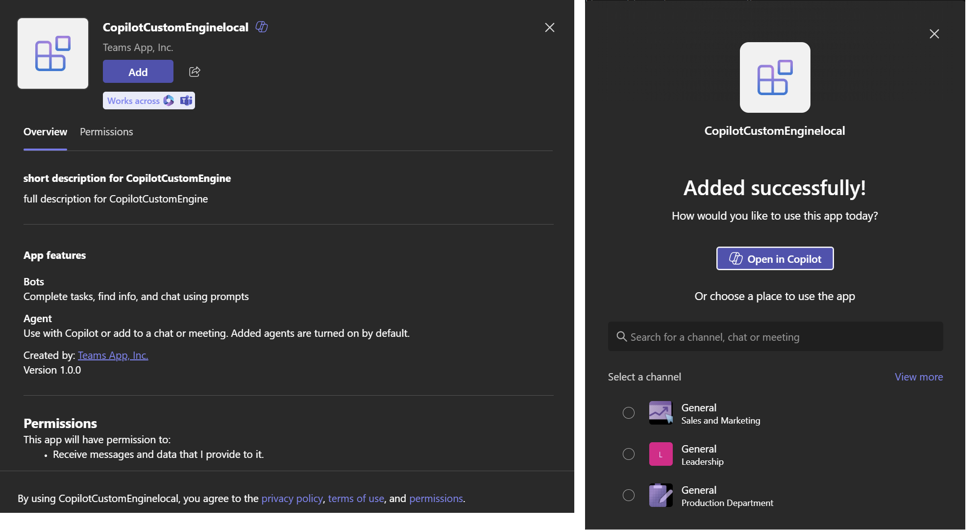Click the Version 1.0.0 text
Image resolution: width=980 pixels, height=530 pixels.
(x=52, y=370)
